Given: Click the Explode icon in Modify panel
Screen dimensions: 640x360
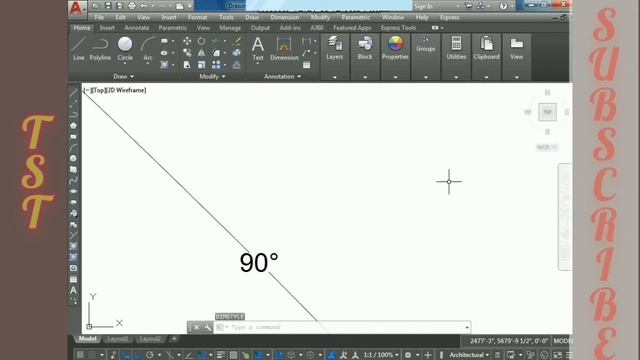Looking at the screenshot, I should point(237,53).
